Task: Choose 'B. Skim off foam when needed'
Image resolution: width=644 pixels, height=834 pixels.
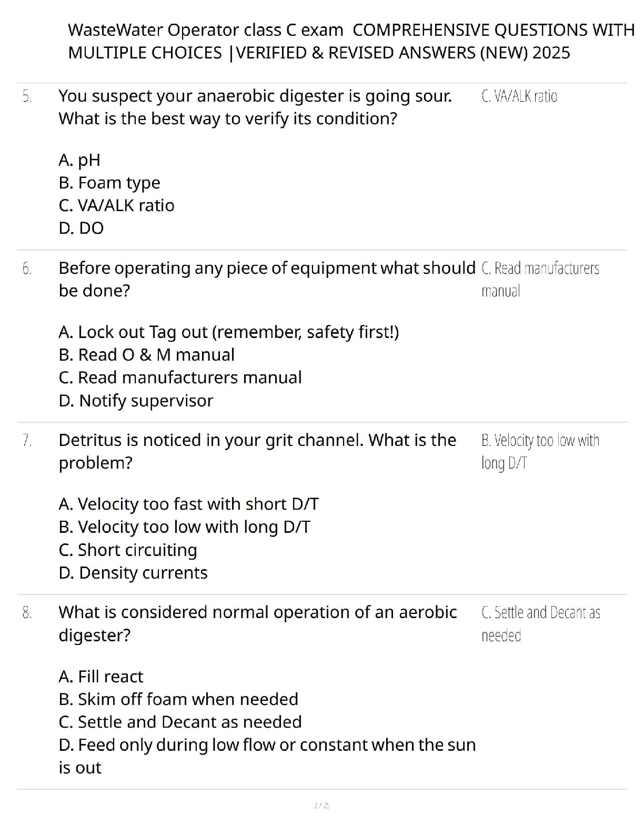Action: 179,699
